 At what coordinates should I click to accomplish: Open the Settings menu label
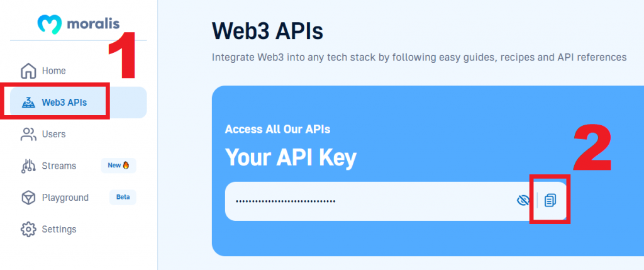59,229
